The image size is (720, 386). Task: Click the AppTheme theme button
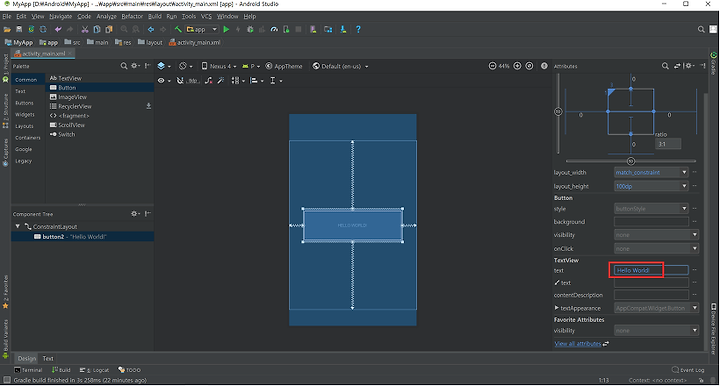[x=284, y=66]
